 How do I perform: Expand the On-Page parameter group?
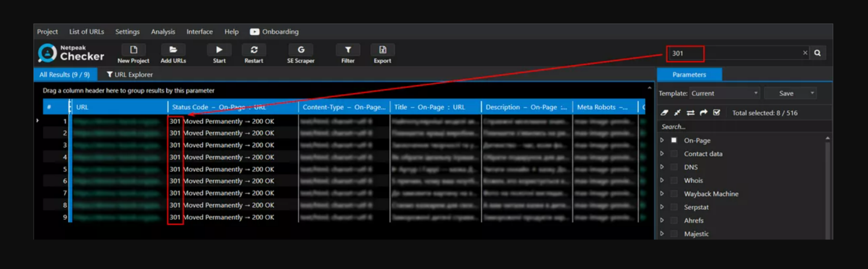662,140
